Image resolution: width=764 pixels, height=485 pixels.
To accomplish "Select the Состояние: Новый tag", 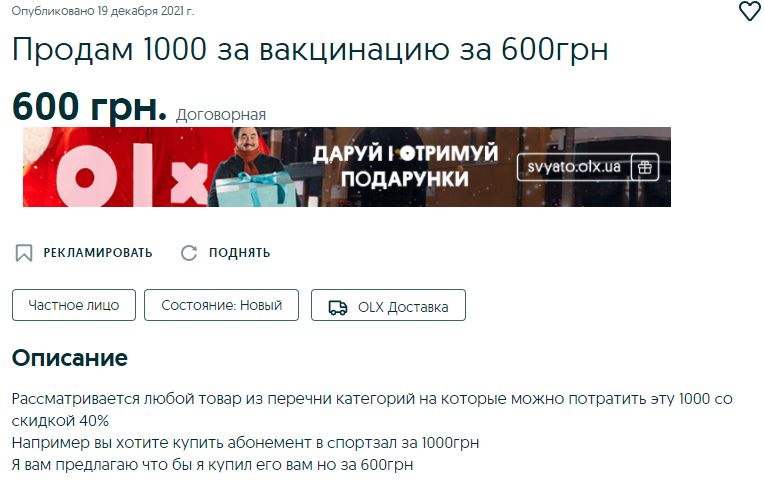I will (x=221, y=305).
